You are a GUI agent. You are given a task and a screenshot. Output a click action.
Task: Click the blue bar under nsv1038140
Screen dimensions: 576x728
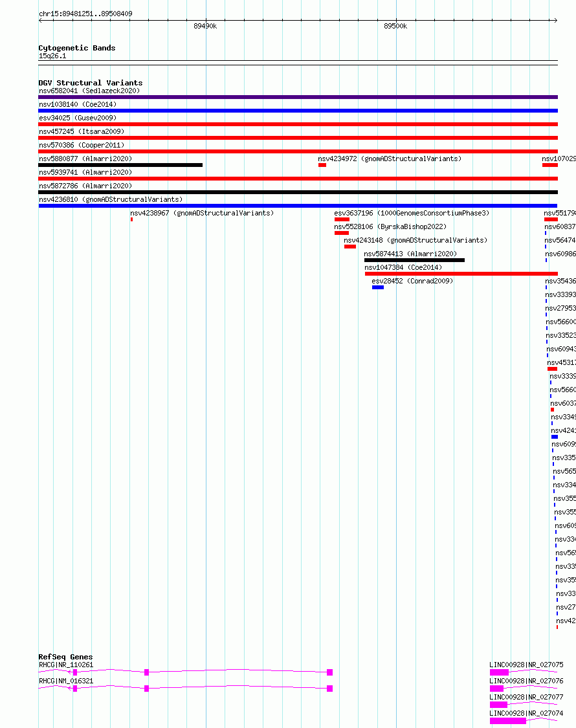click(298, 111)
